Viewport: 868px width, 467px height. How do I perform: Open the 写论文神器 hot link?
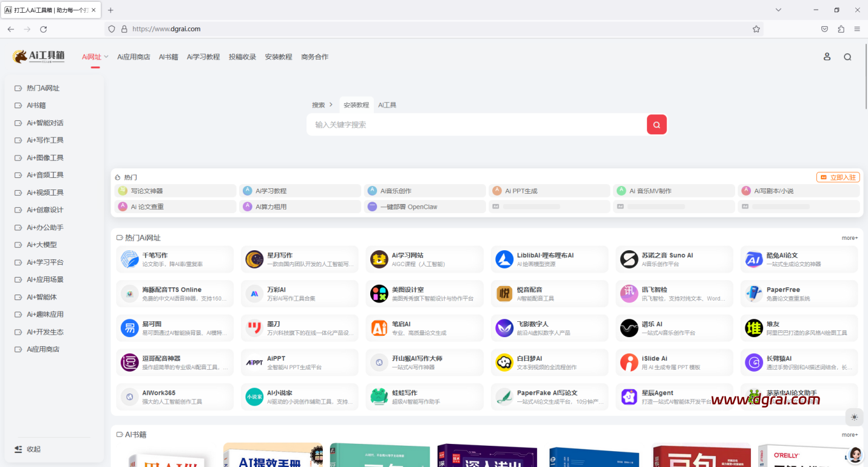tap(175, 191)
